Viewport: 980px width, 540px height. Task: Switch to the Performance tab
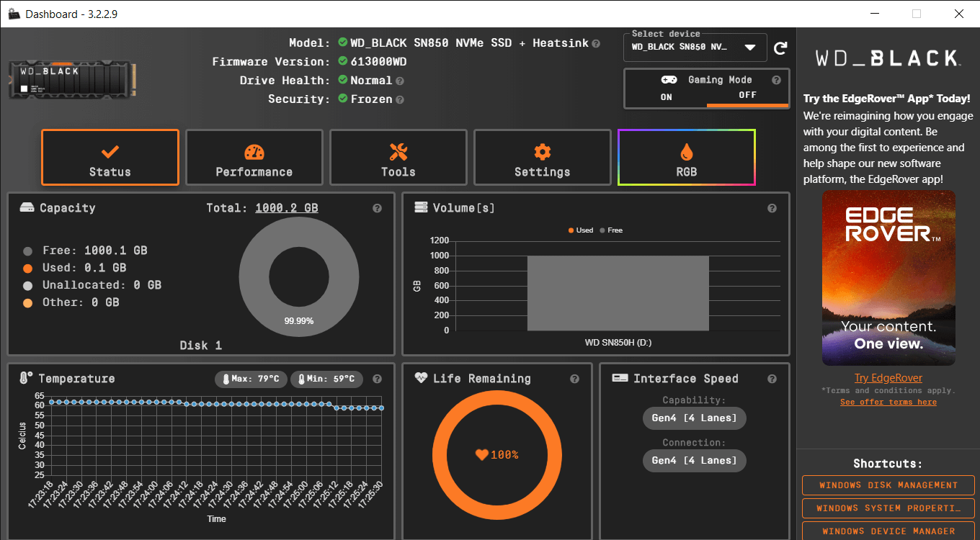point(254,158)
